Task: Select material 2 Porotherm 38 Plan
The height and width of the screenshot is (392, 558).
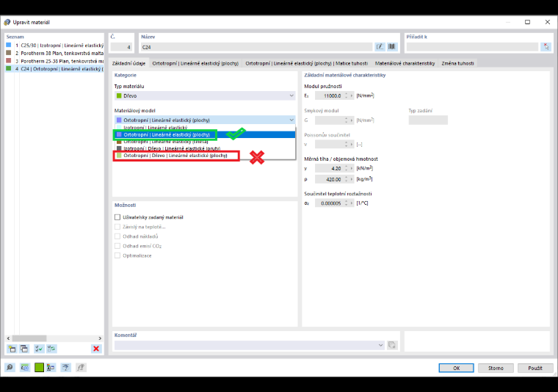Action: tap(55, 54)
